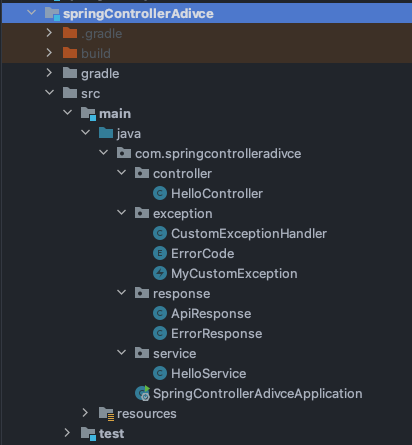Collapse the main folder
The image size is (412, 445).
click(68, 112)
